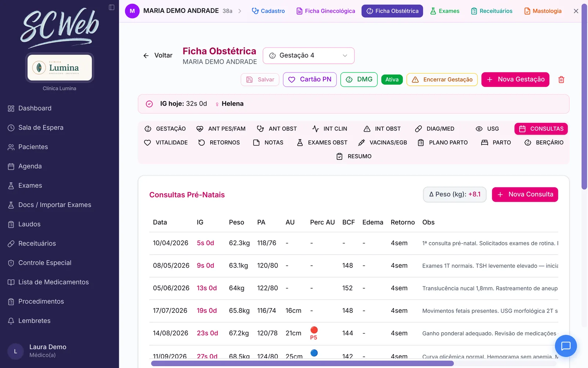
Task: Select the USG section tab
Action: tap(487, 129)
